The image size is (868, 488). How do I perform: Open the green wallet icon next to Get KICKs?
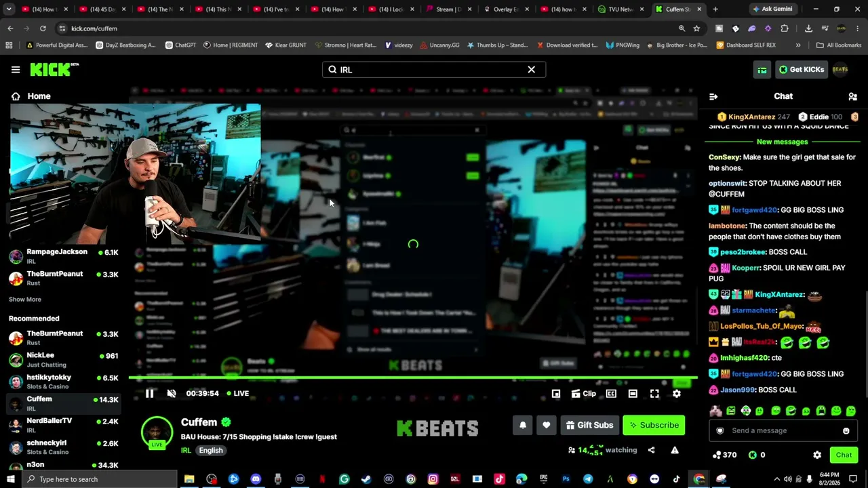coord(762,70)
